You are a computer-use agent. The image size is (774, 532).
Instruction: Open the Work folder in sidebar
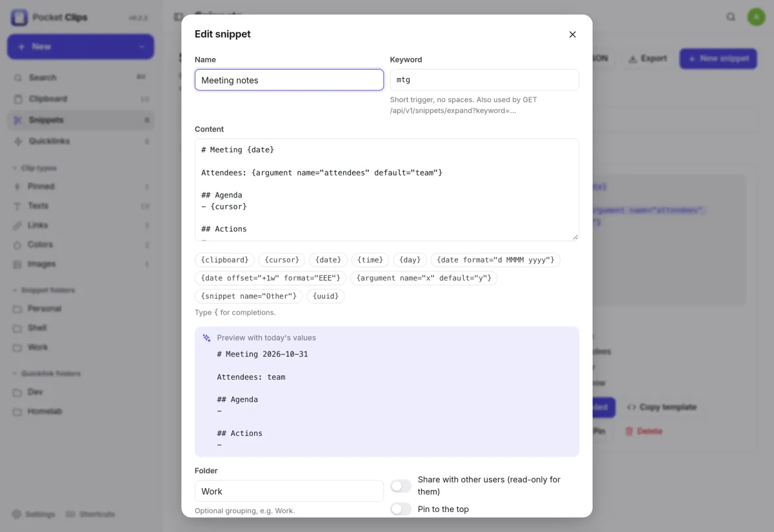click(81, 347)
